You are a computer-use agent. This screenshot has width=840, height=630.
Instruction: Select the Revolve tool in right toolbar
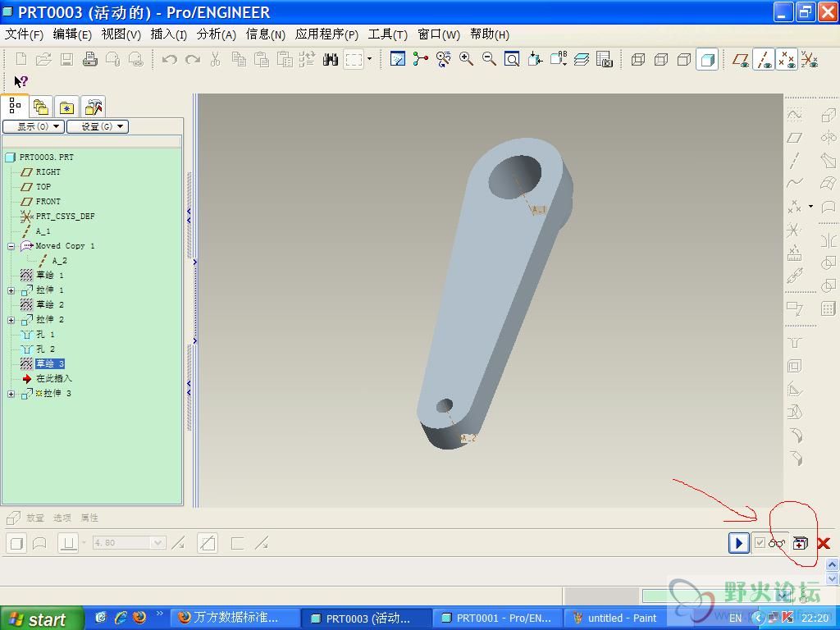tap(829, 138)
